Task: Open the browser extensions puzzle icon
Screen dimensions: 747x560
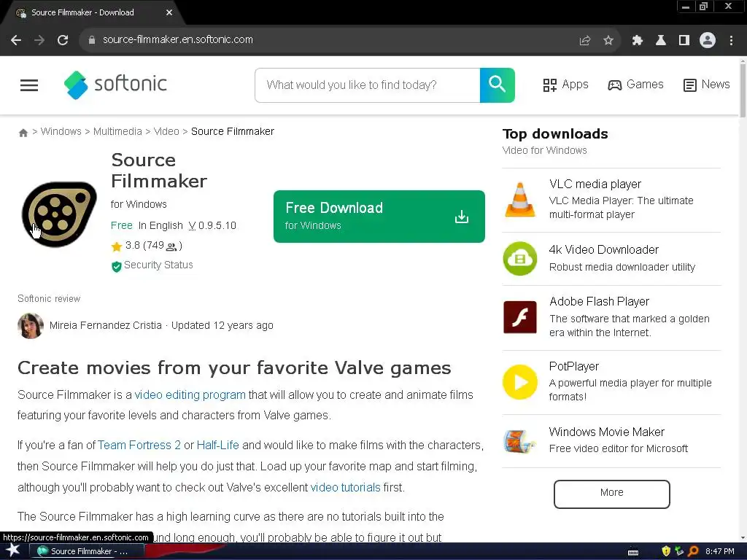Action: click(x=638, y=41)
